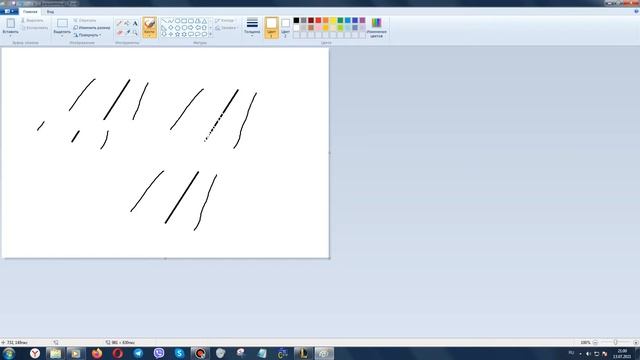This screenshot has height=360, width=640.
Task: Select the Line shape in shapes gallery
Action: pos(164,21)
